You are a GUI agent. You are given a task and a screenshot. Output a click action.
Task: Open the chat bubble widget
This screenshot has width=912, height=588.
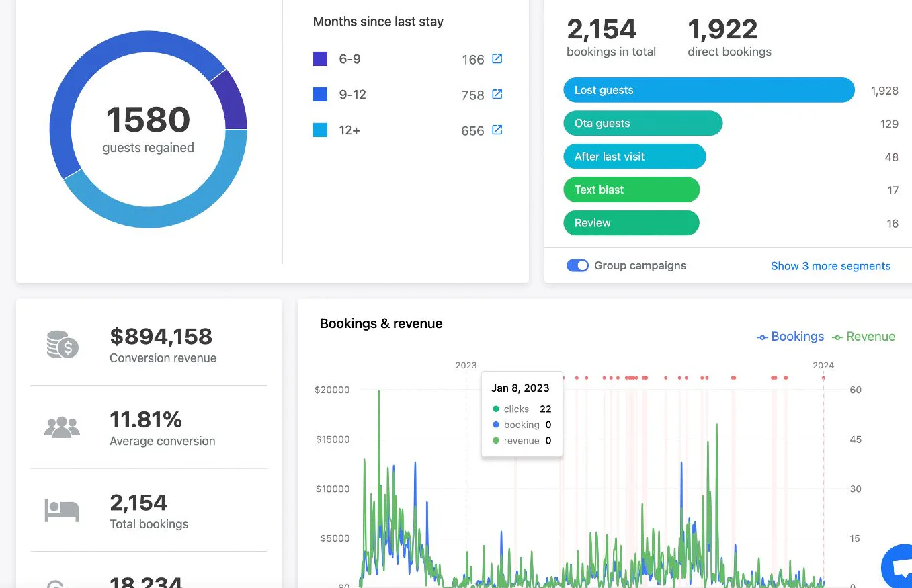click(899, 568)
